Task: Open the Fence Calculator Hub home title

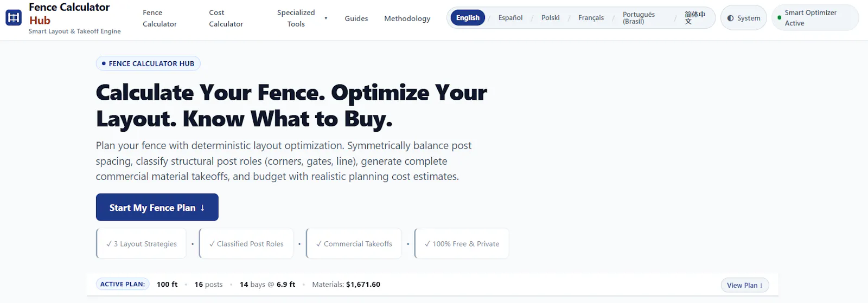Action: tap(69, 14)
